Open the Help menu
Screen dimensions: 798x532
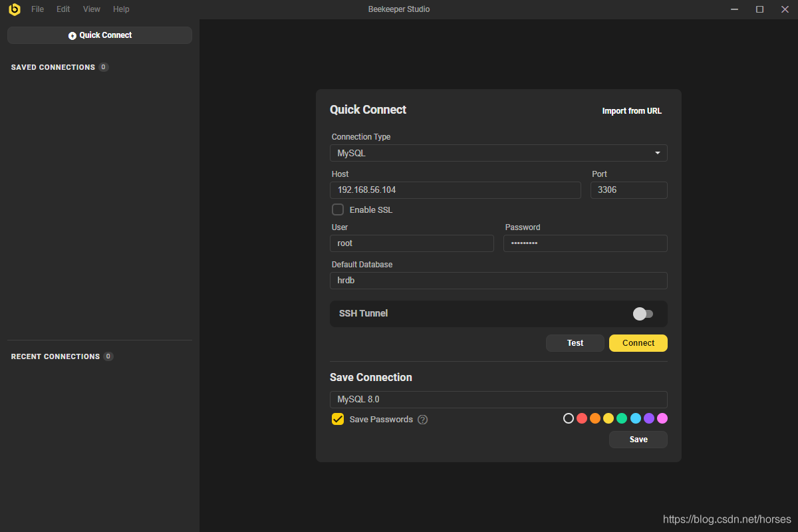point(121,9)
